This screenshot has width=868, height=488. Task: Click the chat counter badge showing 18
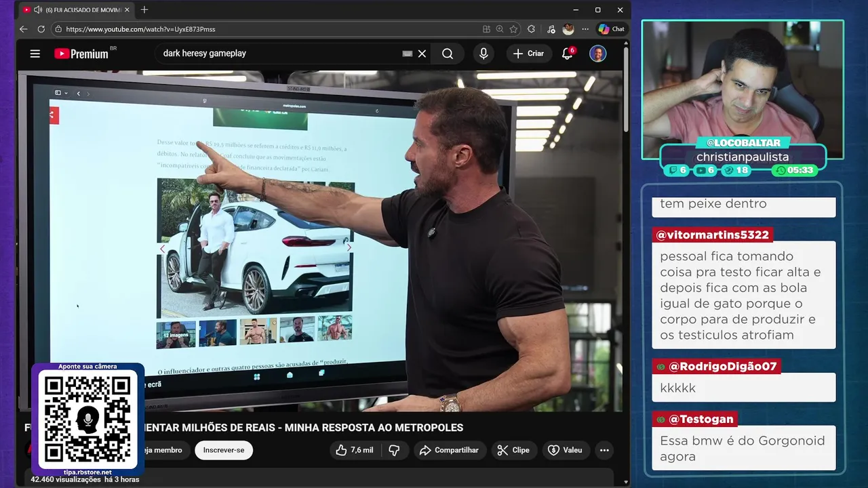coord(736,170)
